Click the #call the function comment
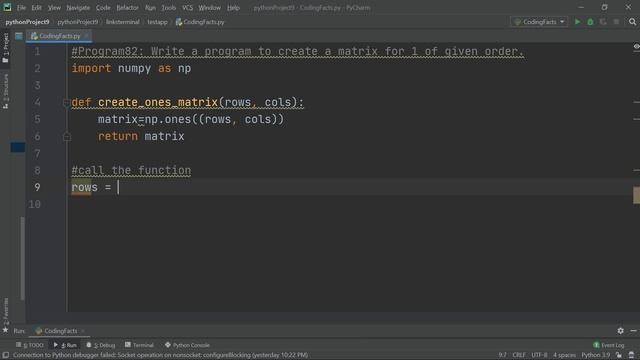Screen dimensions: 640x360 (x=131, y=170)
